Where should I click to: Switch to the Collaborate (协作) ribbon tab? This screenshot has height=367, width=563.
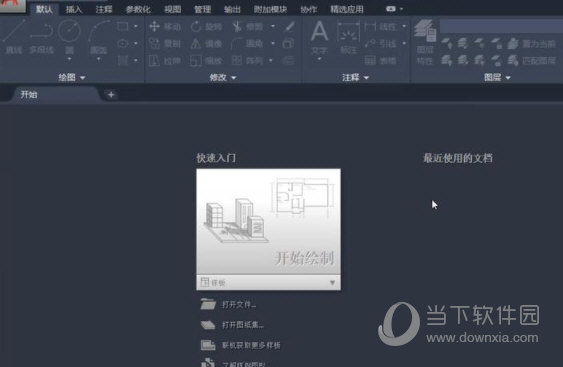[309, 9]
